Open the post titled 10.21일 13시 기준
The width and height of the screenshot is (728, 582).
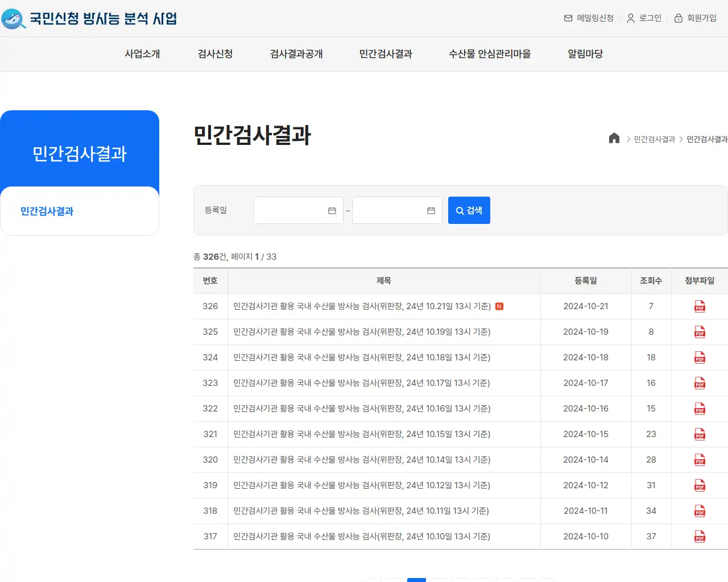coord(362,306)
